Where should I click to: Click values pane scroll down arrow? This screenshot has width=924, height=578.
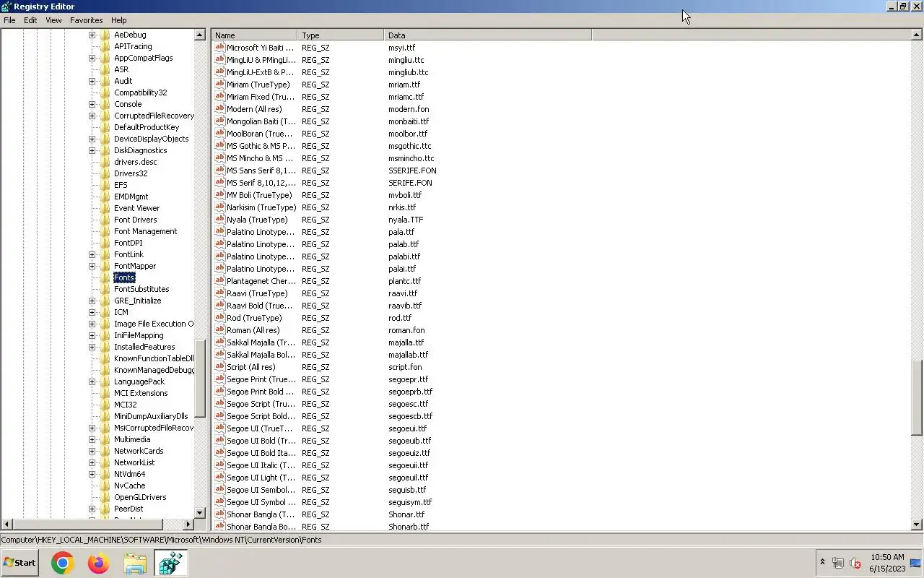pyautogui.click(x=918, y=524)
